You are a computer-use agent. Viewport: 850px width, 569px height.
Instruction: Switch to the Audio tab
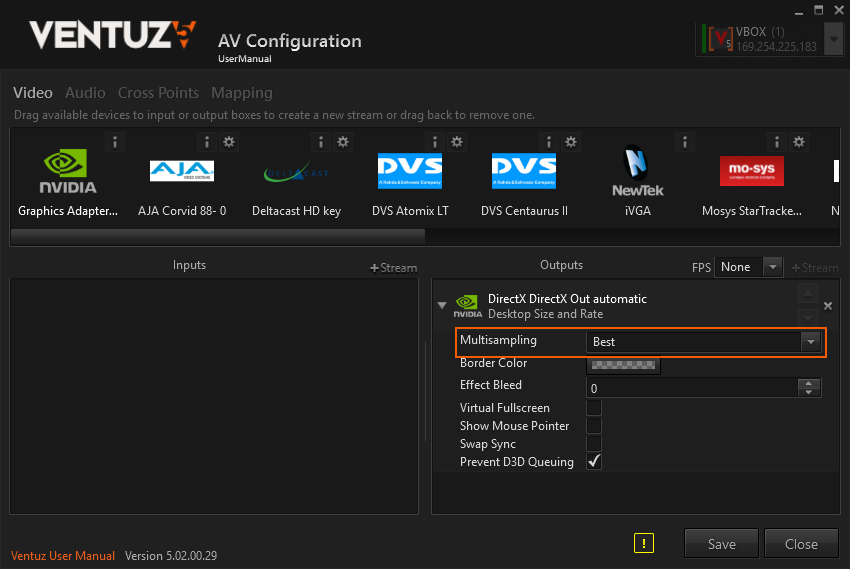tap(85, 93)
